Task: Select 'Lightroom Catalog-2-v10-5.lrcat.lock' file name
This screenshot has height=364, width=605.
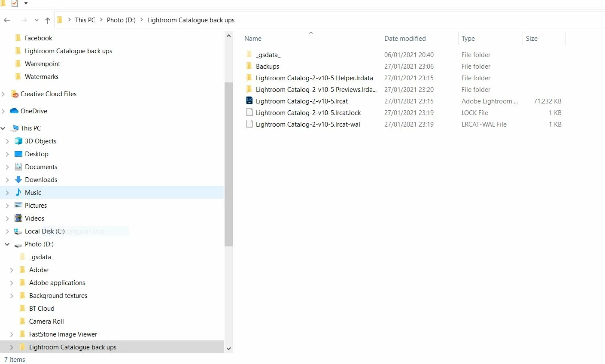Action: [x=308, y=113]
